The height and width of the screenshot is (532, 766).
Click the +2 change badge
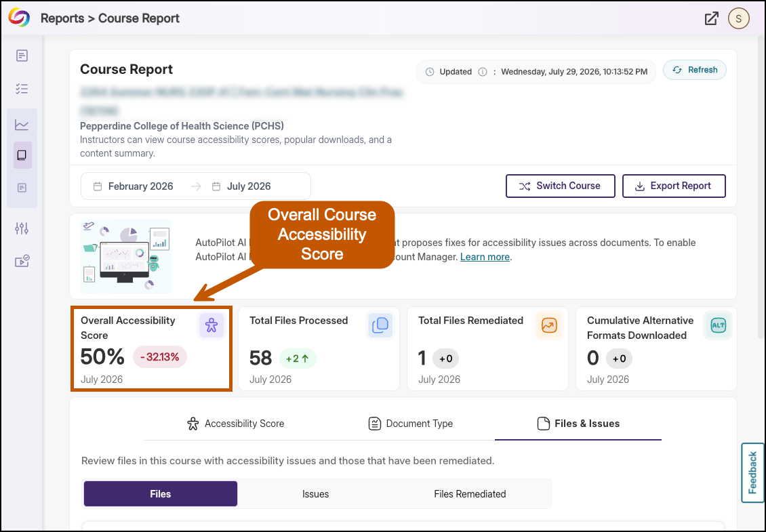point(298,359)
